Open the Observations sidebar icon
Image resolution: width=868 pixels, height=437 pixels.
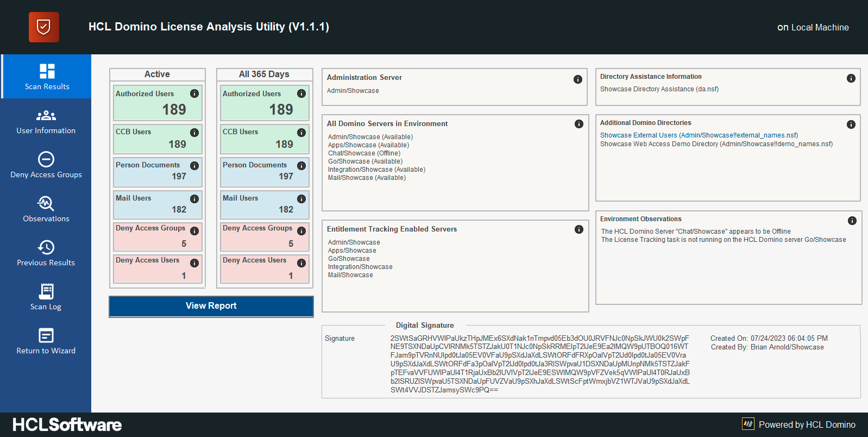coord(46,203)
